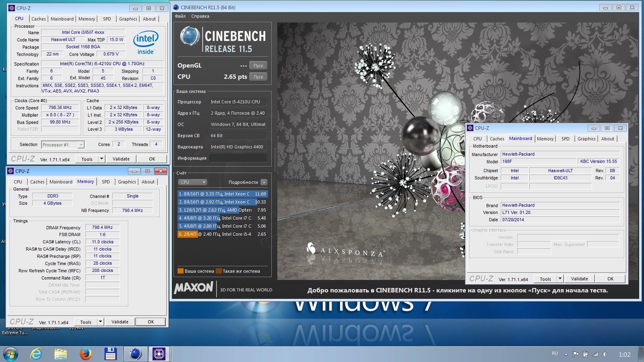Click OK in CPU-Z Memory window
The height and width of the screenshot is (362, 644).
(x=151, y=322)
